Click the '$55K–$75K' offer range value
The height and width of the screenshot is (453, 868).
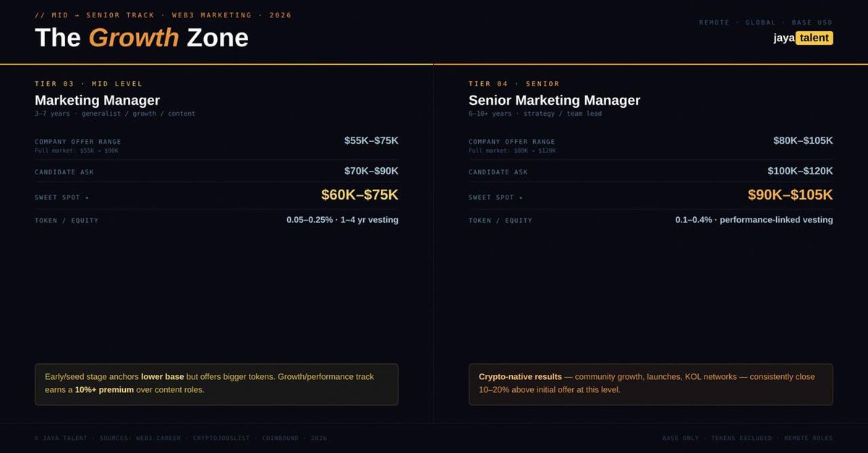tap(371, 140)
